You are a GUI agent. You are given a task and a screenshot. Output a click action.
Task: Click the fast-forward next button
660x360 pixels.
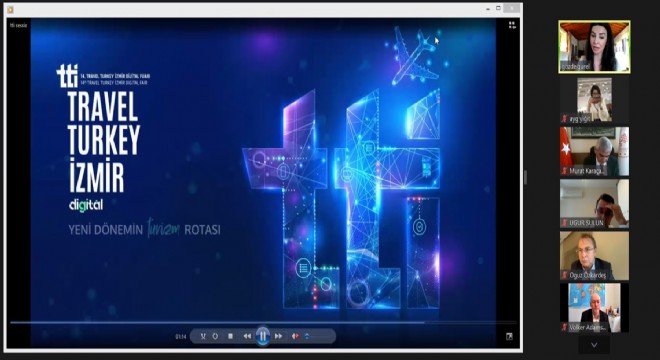tap(278, 336)
